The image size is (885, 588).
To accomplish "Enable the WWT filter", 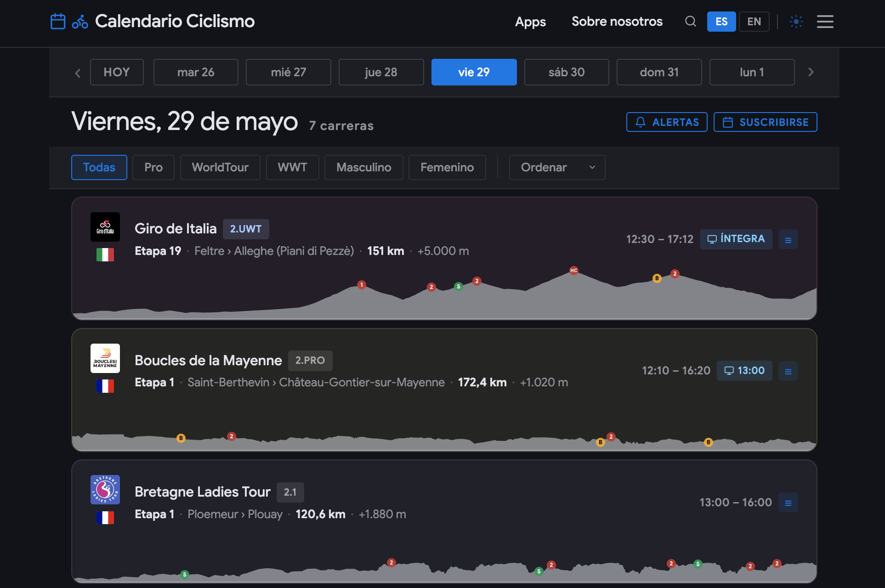I will 292,167.
